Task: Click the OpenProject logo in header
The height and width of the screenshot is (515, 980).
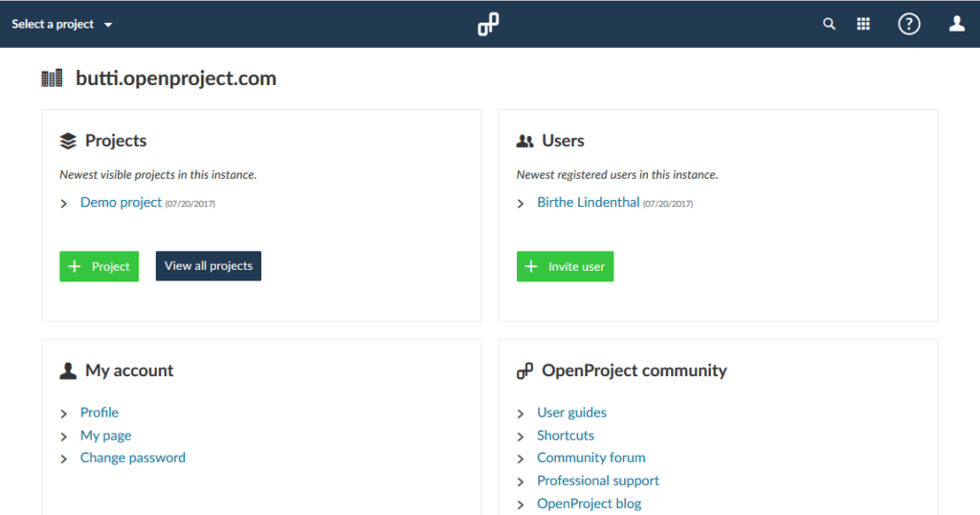Action: click(x=488, y=24)
